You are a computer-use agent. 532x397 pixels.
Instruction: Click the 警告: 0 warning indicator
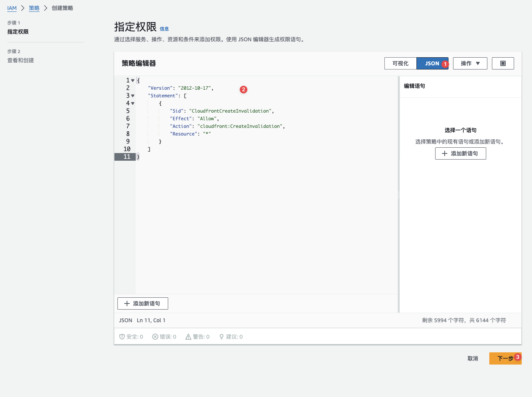(x=198, y=337)
